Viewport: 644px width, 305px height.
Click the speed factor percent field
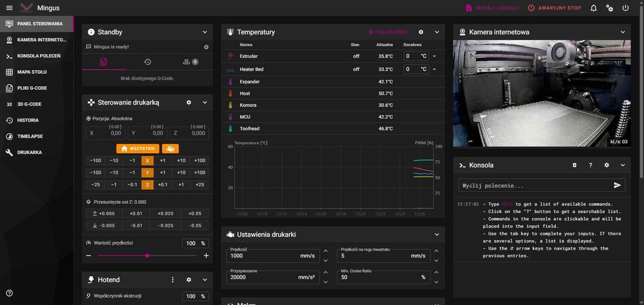click(196, 243)
